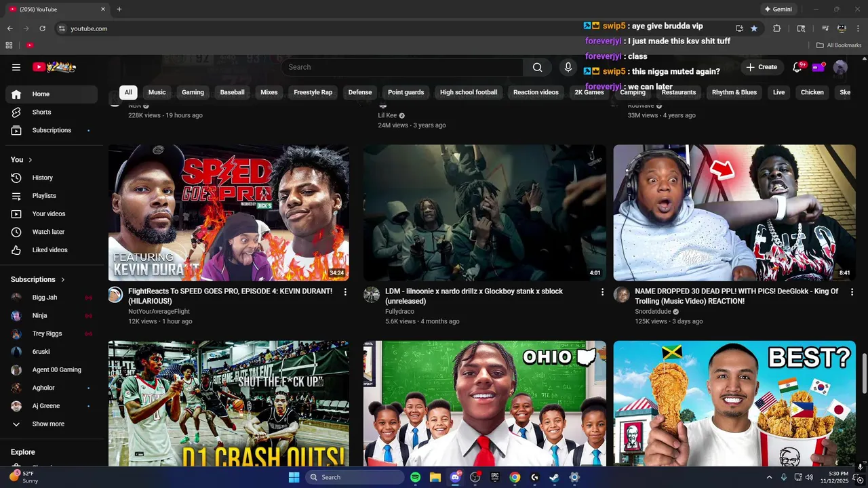Select the Baseball filter chip
This screenshot has height=488, width=868.
[x=232, y=92]
